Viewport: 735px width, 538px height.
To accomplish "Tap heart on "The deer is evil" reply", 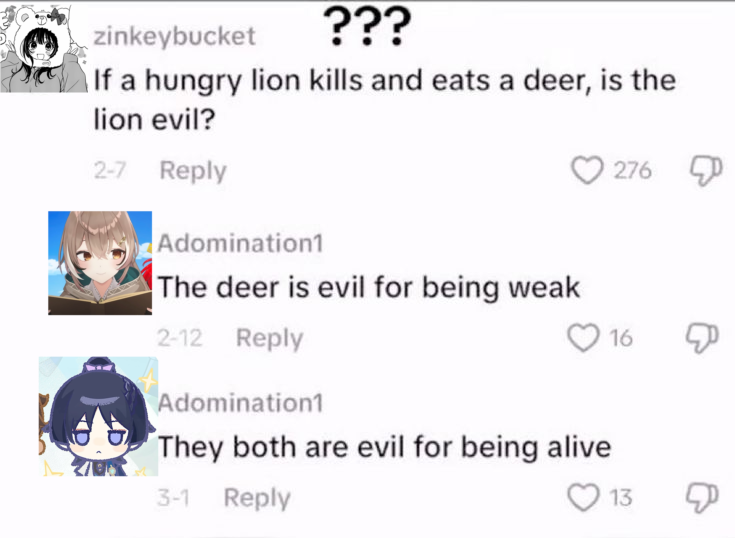I will coord(584,338).
